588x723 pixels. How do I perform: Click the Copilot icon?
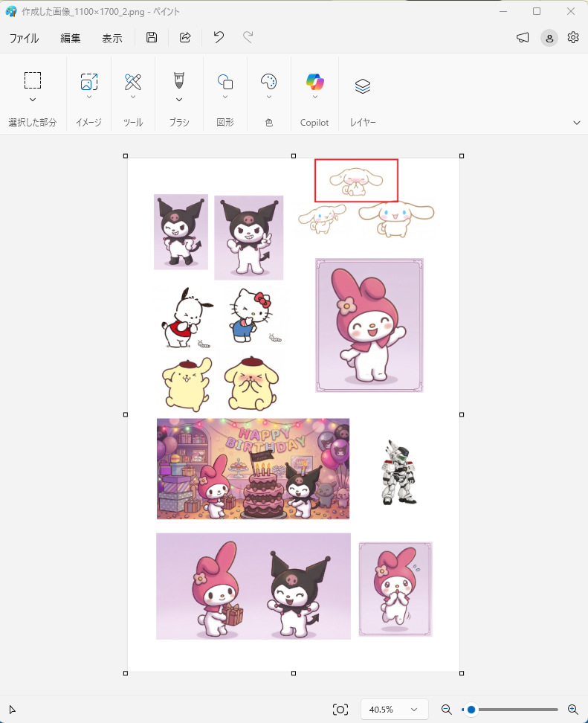click(314, 82)
